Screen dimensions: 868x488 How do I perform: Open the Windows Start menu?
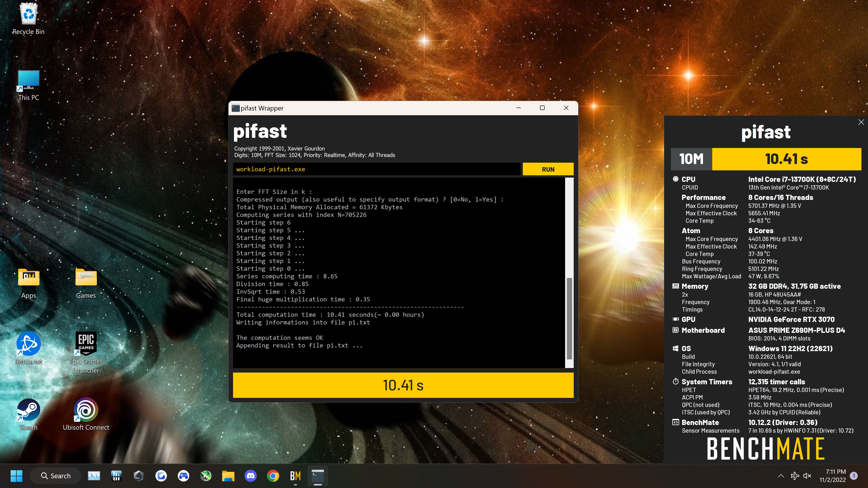[x=16, y=476]
